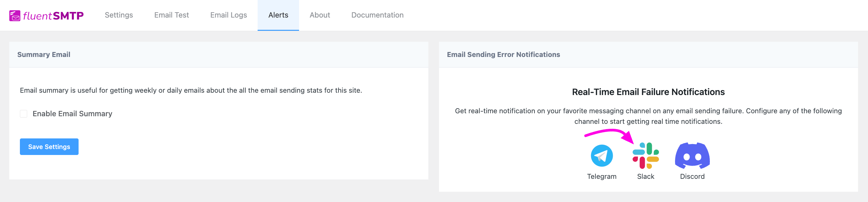The width and height of the screenshot is (868, 202).
Task: Open the Settings tab
Action: [x=119, y=15]
